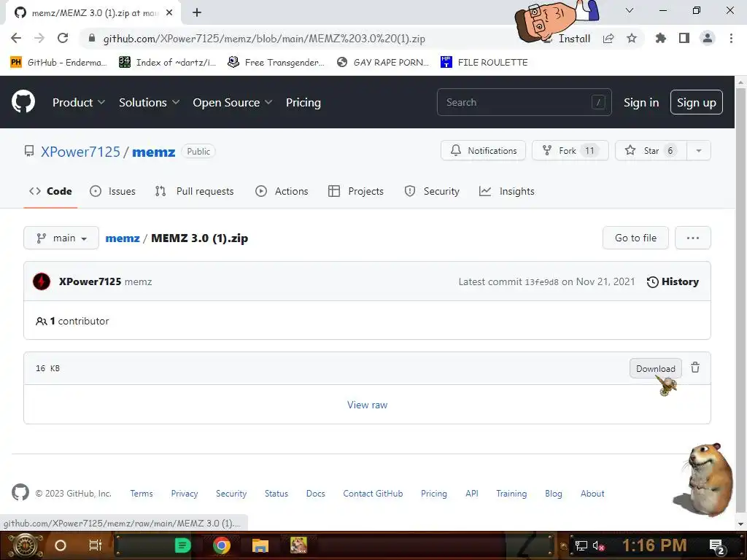Open the XPower7125 avatar in commit row

[x=42, y=281]
